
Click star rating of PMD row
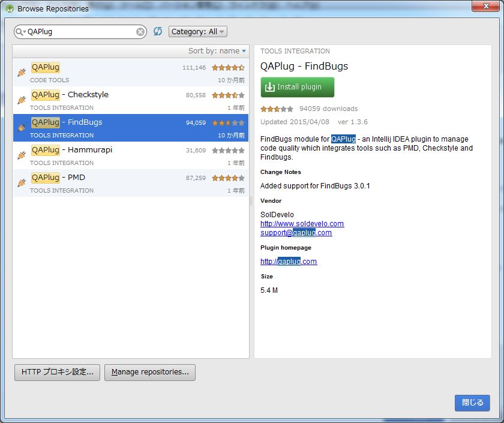[228, 178]
